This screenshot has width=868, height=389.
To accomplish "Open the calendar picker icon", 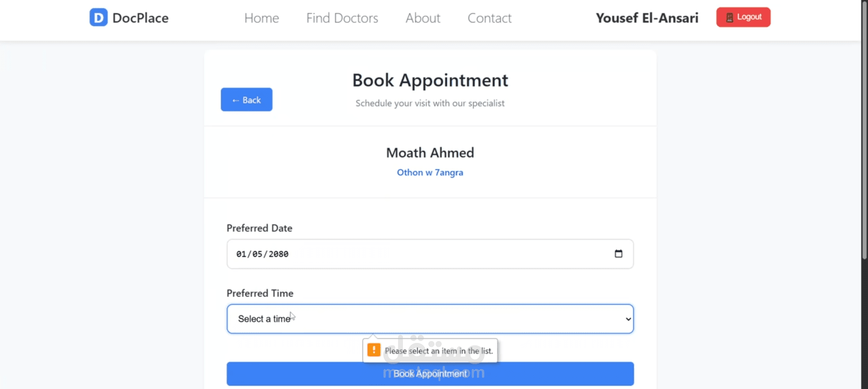I will pos(618,254).
